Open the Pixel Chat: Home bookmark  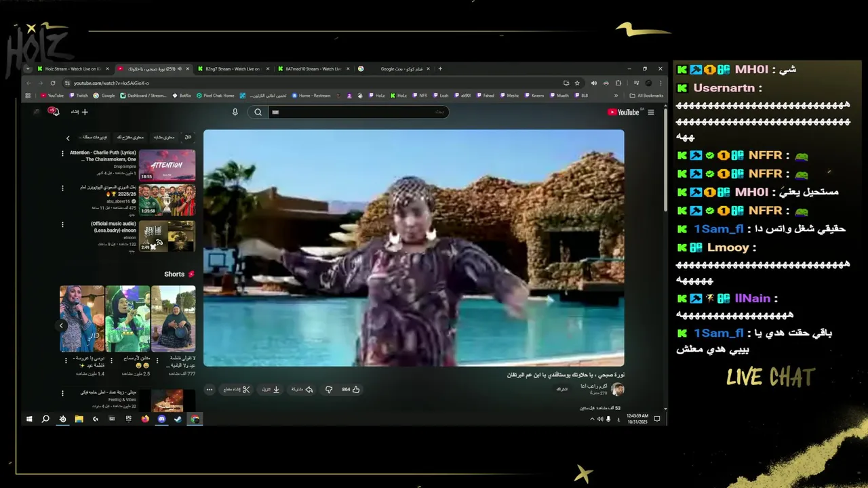(x=216, y=96)
